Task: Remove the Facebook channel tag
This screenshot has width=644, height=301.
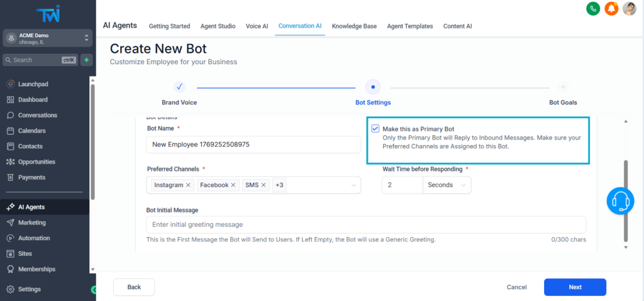Action: click(233, 185)
